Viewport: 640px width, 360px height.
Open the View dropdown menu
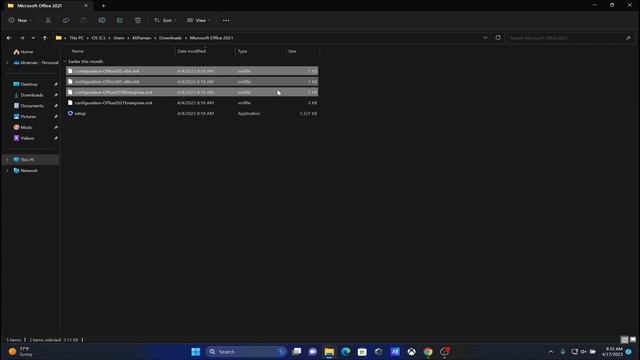coord(199,20)
